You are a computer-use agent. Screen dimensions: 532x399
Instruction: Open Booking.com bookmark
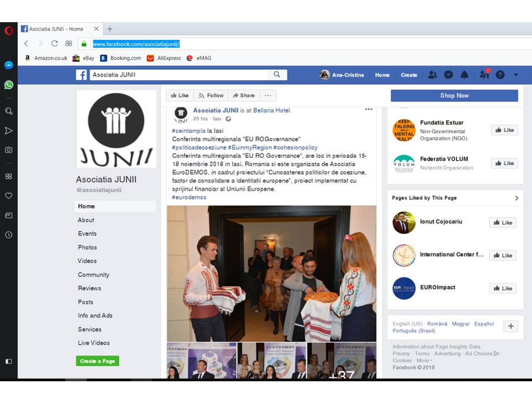tap(120, 58)
